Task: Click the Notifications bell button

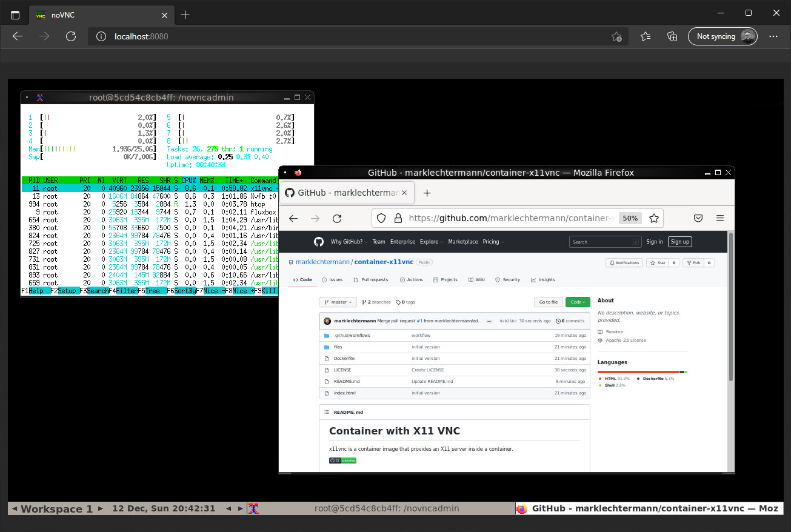Action: click(624, 263)
